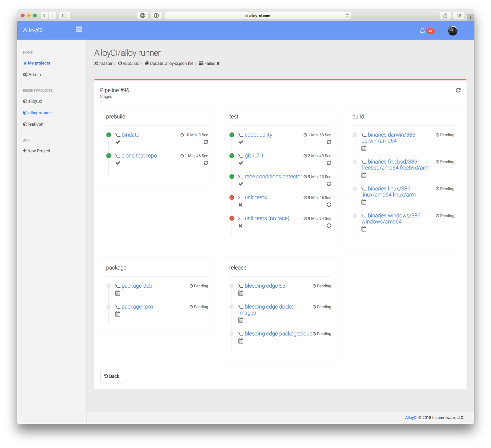Open the unit tests job link

click(256, 197)
